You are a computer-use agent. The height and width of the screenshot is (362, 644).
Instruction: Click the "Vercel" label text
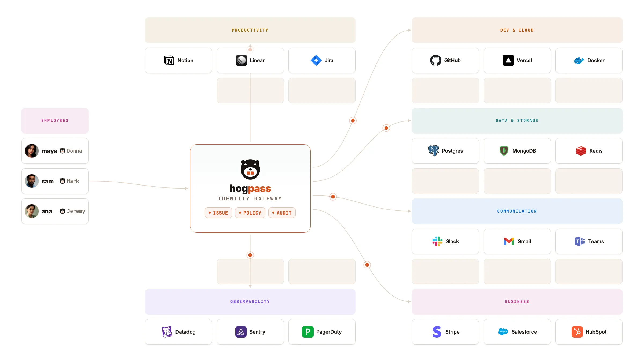[524, 60]
